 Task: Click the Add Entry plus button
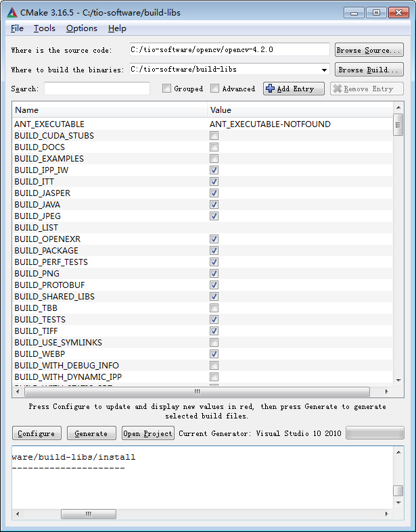pos(294,89)
